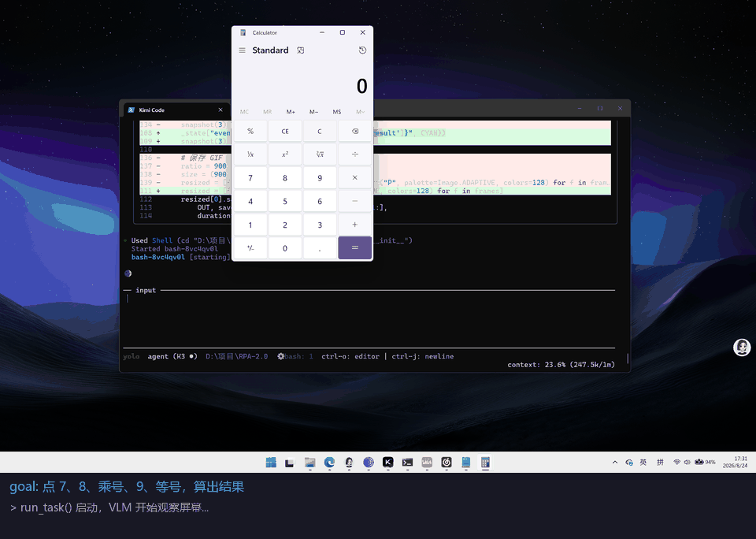
Task: Launch Microsoft Edge from the taskbar
Action: [329, 463]
